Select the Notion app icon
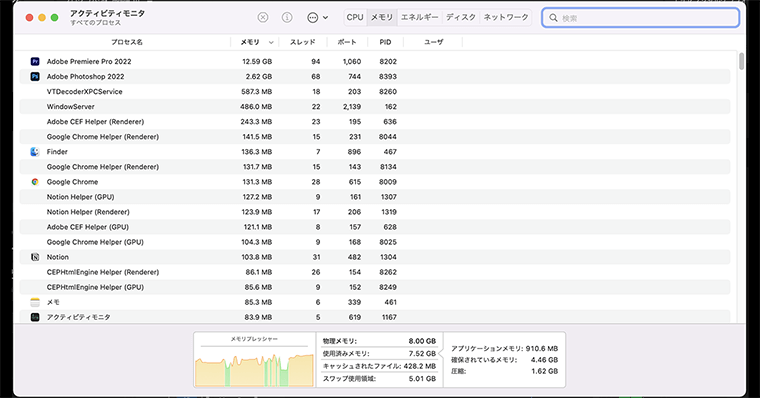This screenshot has height=398, width=760. coord(35,257)
